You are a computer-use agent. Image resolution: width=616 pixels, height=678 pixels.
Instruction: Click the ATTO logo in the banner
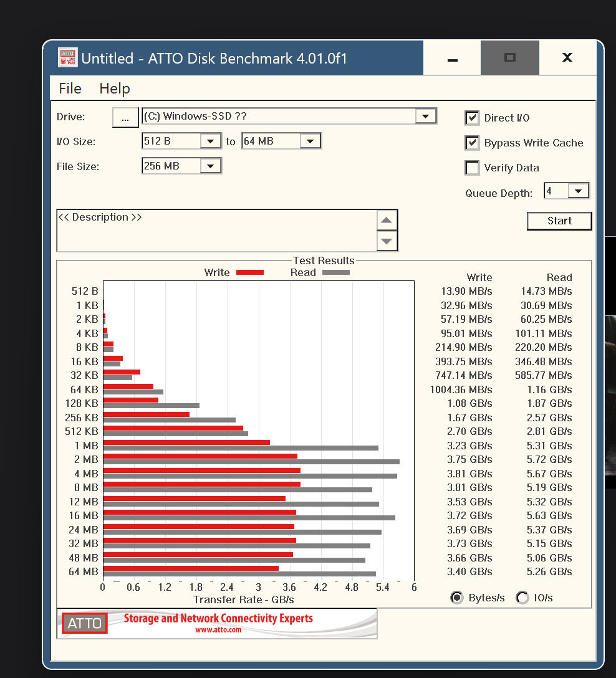coord(84,623)
